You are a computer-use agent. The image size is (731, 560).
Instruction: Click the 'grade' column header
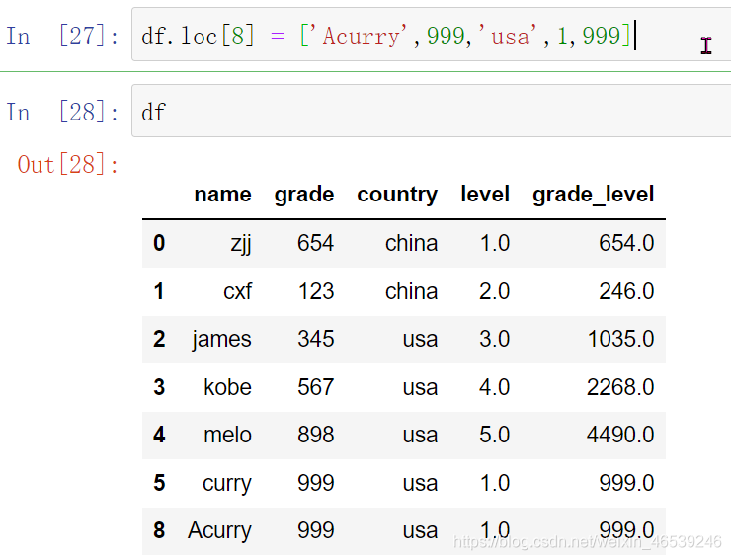click(x=304, y=194)
